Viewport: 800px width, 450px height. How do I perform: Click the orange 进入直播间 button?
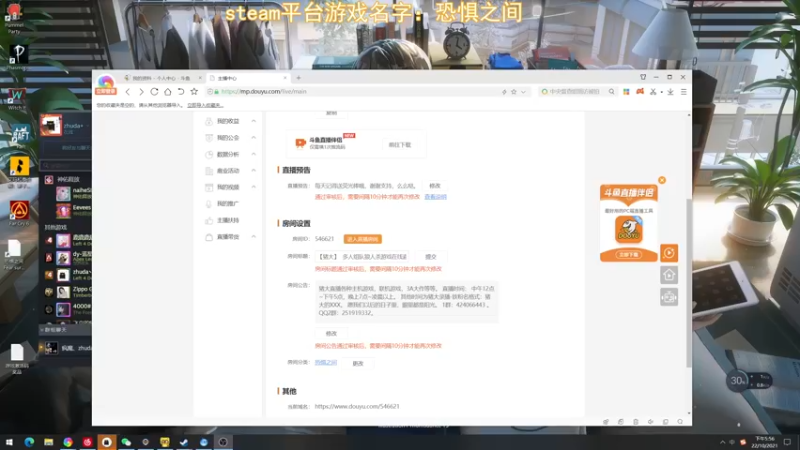(362, 239)
